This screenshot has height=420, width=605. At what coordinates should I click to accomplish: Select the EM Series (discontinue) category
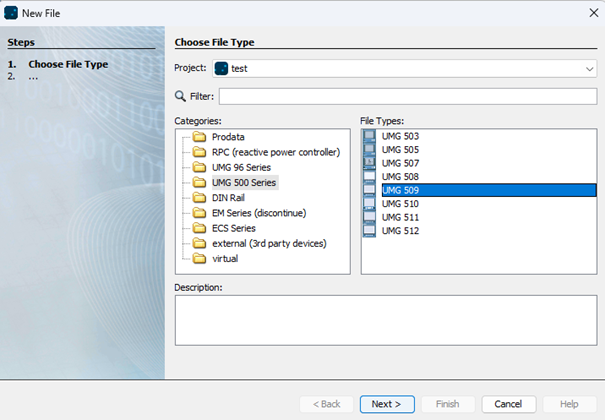tap(259, 213)
